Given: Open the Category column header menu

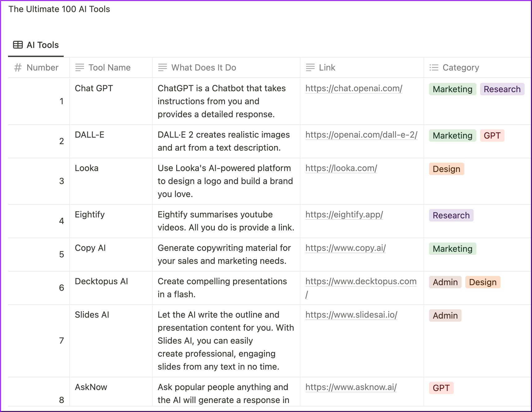Looking at the screenshot, I should pyautogui.click(x=478, y=67).
